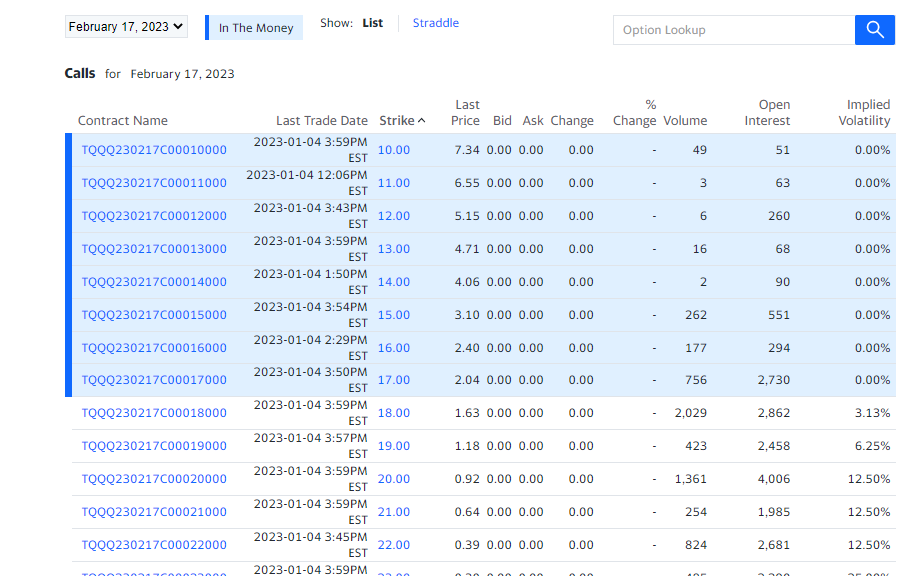This screenshot has width=923, height=576.
Task: Sort by the Implied Volatility header
Action: [x=865, y=113]
